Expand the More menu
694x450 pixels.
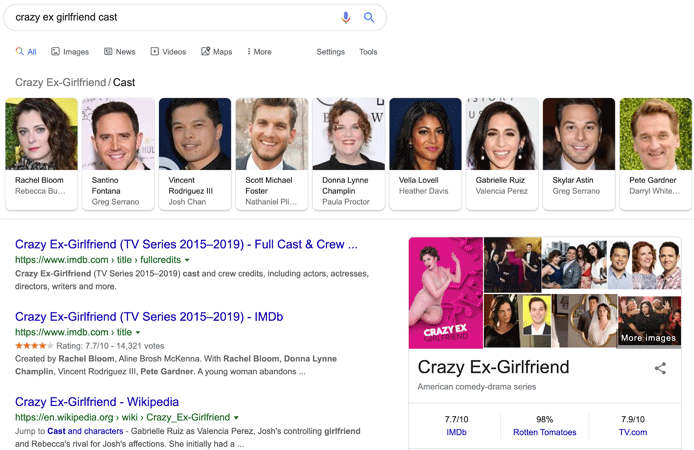coord(259,52)
